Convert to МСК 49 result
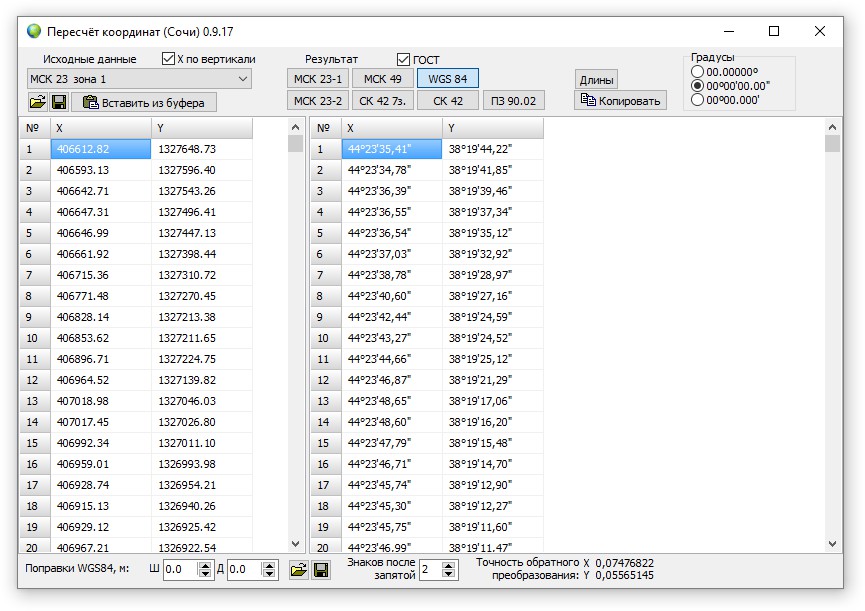 point(383,79)
